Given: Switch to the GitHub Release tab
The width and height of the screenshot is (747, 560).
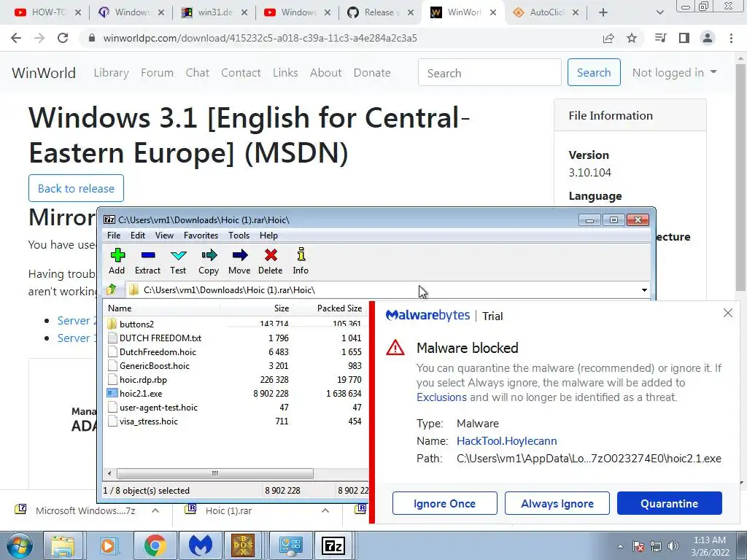Looking at the screenshot, I should click(x=379, y=12).
